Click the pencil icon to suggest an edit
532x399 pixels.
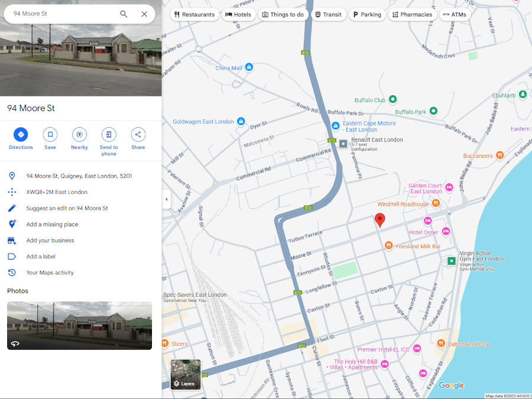(x=12, y=208)
